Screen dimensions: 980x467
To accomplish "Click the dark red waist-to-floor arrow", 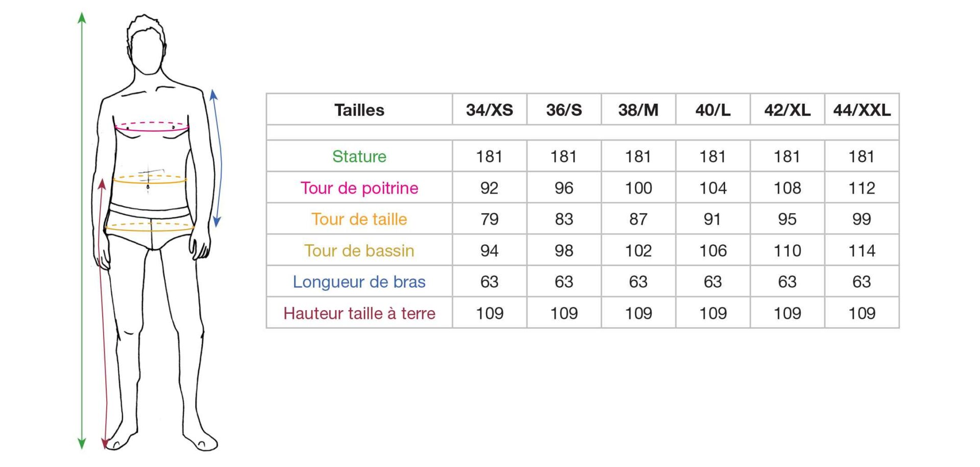I will tap(104, 314).
